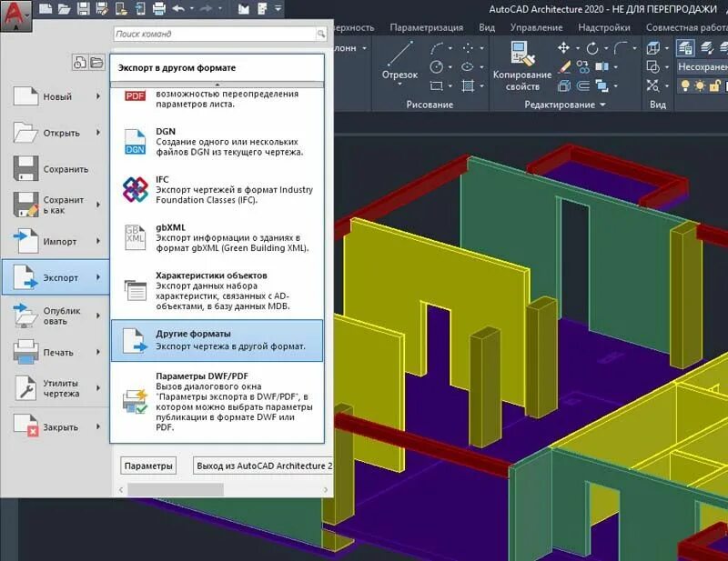The width and height of the screenshot is (728, 561).
Task: Click Open folder icon in quick access toolbar
Action: [x=64, y=8]
